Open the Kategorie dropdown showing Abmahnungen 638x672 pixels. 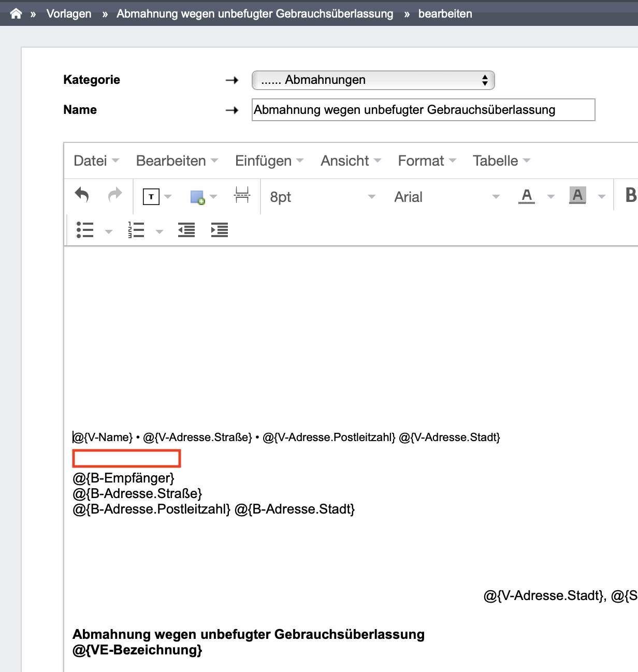[x=373, y=80]
